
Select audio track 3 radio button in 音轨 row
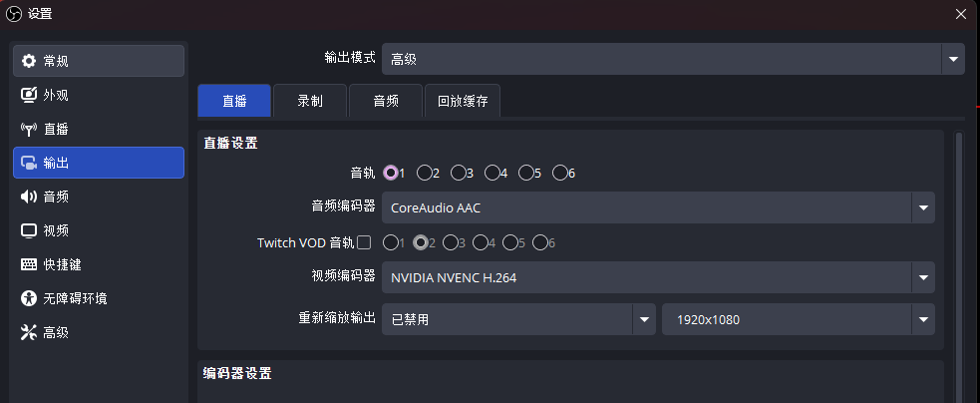coord(459,173)
